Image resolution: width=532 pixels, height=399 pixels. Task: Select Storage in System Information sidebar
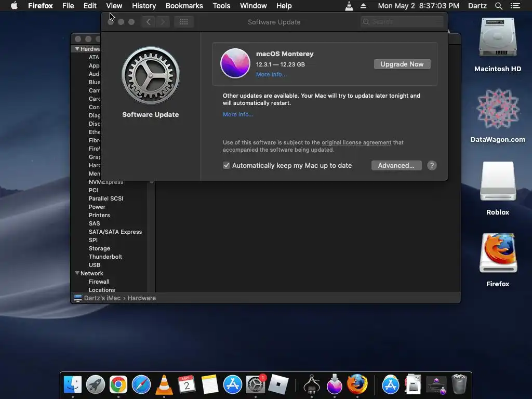(x=99, y=248)
